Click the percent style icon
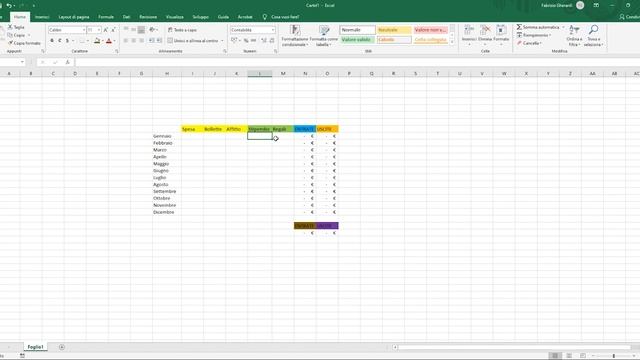This screenshot has height=360, width=640. pyautogui.click(x=246, y=40)
